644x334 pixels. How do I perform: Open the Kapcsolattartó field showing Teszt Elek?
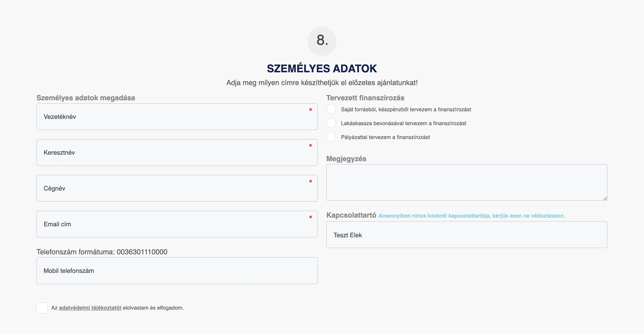click(466, 235)
